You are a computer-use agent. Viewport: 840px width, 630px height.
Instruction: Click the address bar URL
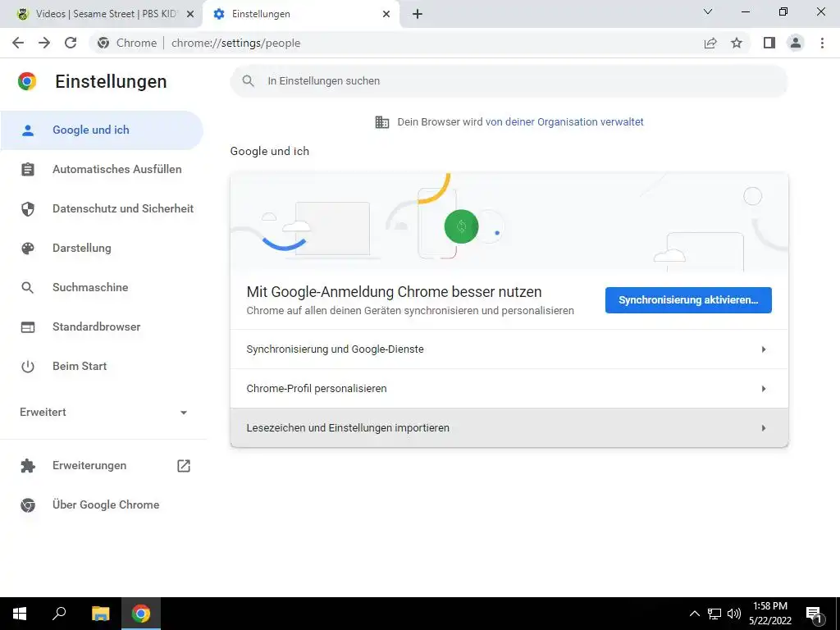[x=235, y=43]
